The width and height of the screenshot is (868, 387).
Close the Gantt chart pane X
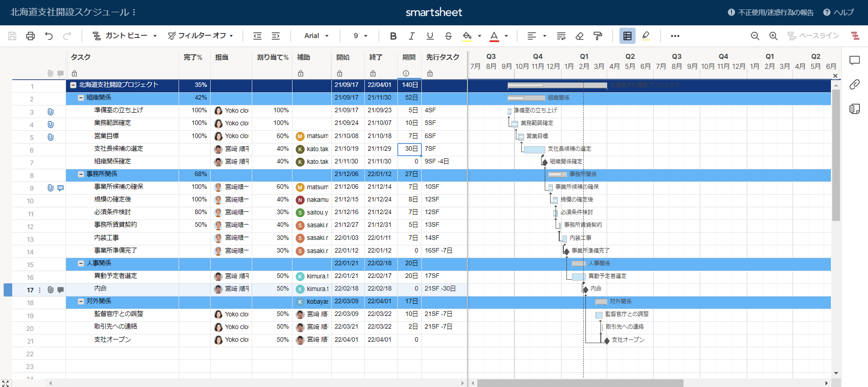click(835, 76)
